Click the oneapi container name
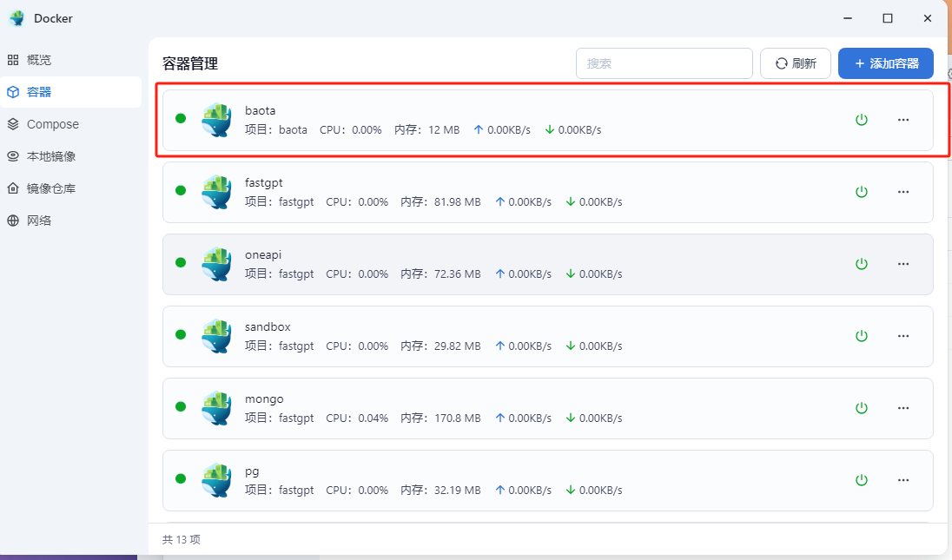The width and height of the screenshot is (952, 560). (263, 255)
